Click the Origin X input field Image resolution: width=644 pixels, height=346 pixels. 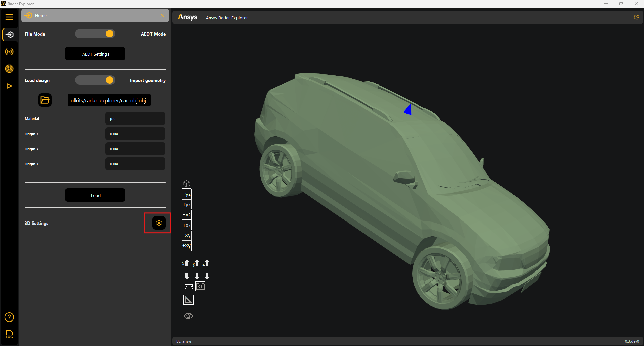(x=135, y=134)
